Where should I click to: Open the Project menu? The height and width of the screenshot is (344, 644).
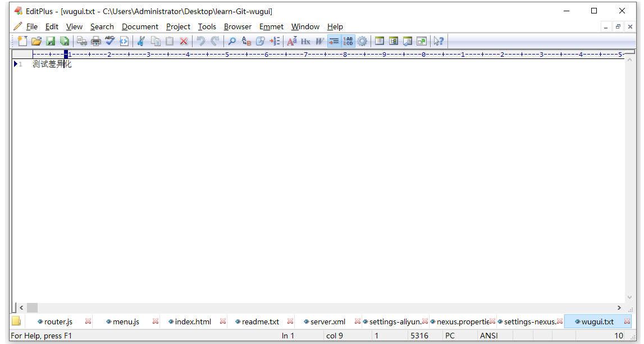(178, 27)
